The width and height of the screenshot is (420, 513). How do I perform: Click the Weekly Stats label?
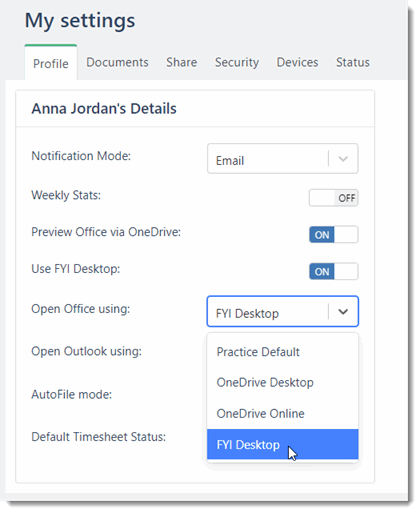66,195
